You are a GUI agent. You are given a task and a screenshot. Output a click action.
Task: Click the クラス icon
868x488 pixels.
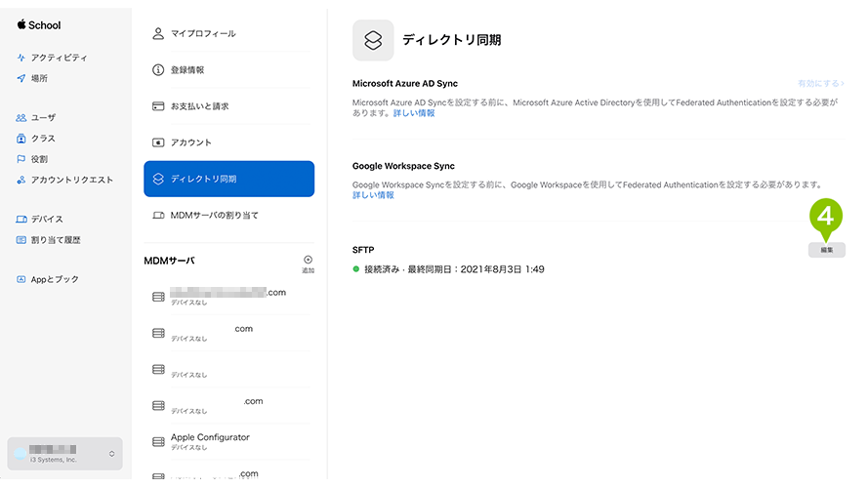(x=21, y=139)
